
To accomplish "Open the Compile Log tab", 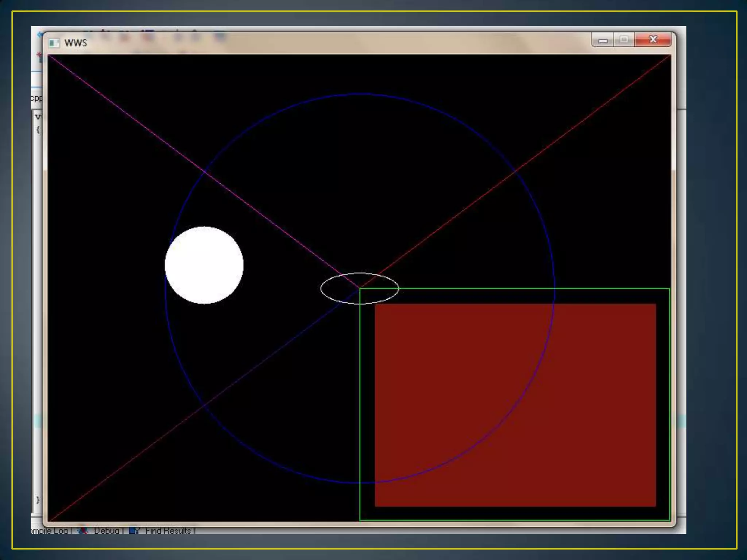I will 50,530.
